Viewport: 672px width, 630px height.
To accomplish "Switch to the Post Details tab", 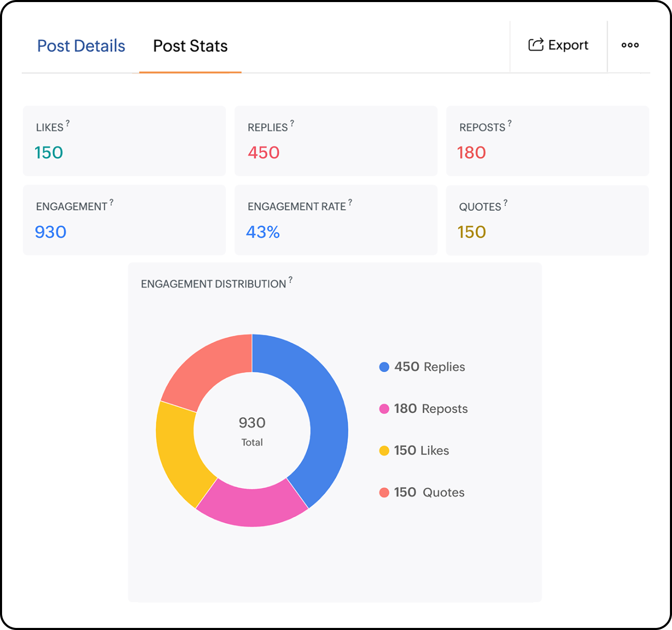I will point(81,46).
